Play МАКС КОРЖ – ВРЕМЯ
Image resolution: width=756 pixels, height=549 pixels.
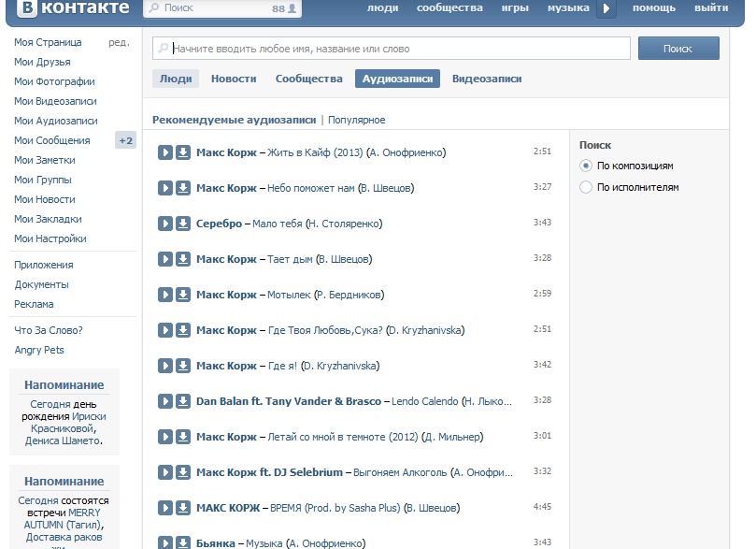pyautogui.click(x=164, y=508)
